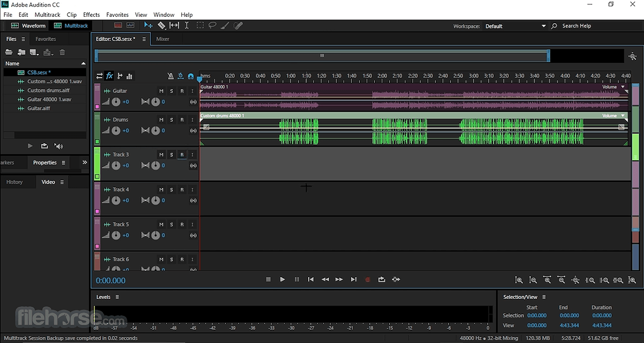Solo the Drums track
Image resolution: width=644 pixels, height=343 pixels.
(172, 120)
